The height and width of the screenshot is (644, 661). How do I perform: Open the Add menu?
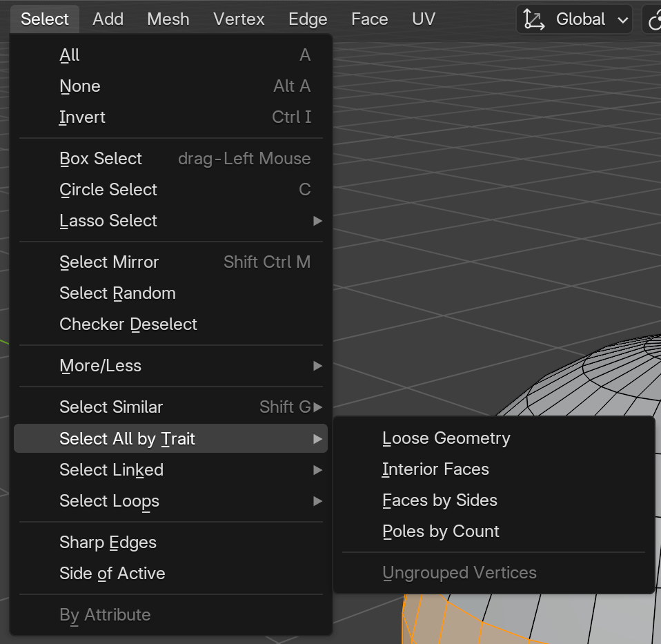pyautogui.click(x=108, y=19)
